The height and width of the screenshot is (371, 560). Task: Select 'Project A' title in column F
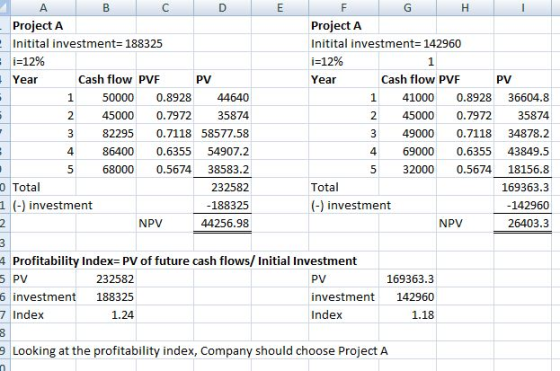336,26
